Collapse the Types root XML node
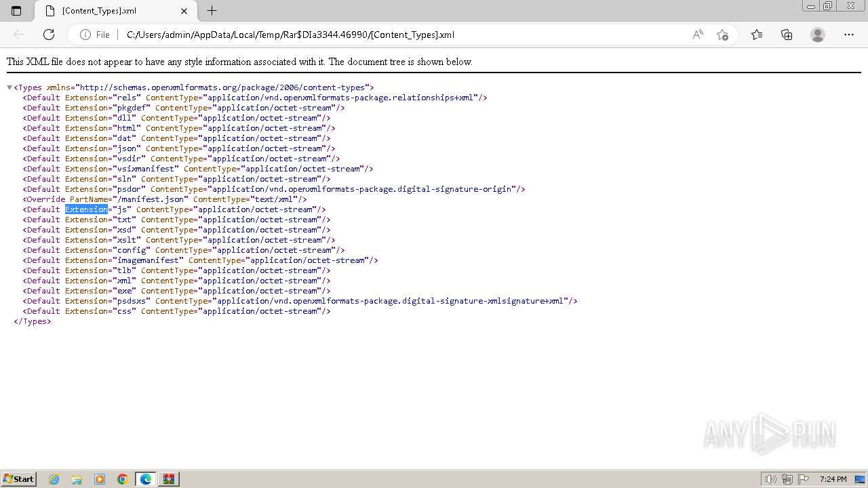Viewport: 868px width, 488px height. [9, 87]
